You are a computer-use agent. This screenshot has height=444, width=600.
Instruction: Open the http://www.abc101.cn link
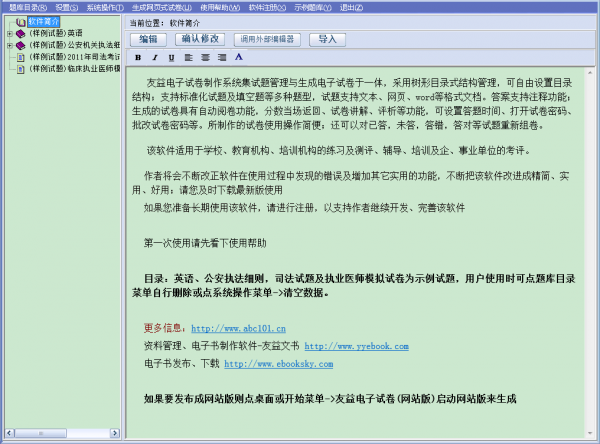238,328
